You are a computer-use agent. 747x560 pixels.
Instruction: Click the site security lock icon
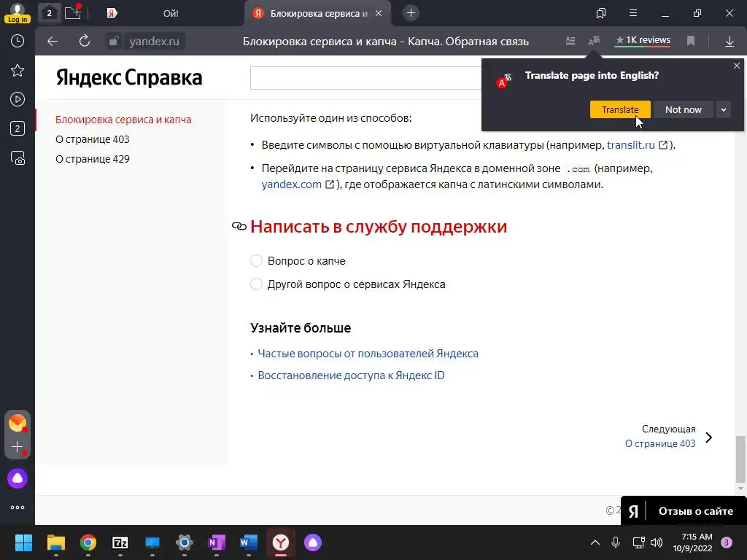113,42
